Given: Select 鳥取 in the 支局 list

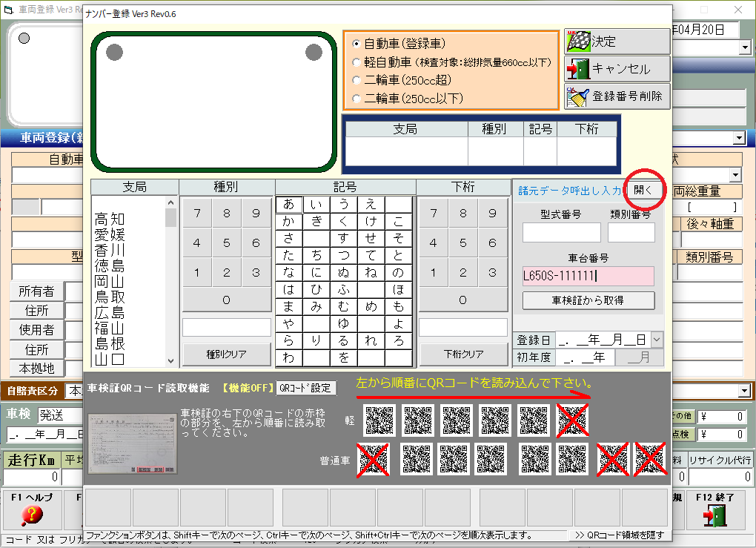Looking at the screenshot, I should [110, 297].
